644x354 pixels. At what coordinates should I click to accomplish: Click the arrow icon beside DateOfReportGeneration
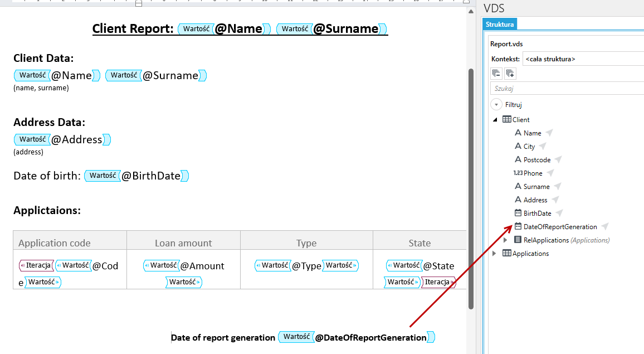pos(604,226)
